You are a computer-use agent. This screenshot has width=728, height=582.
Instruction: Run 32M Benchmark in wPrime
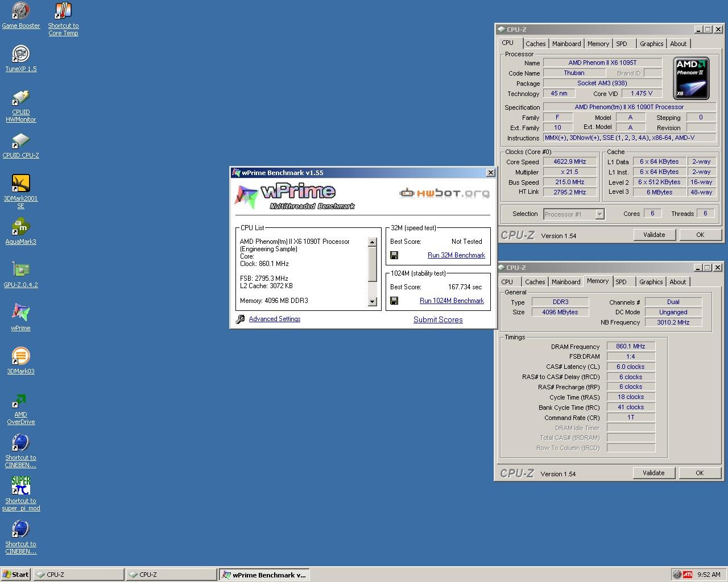456,255
